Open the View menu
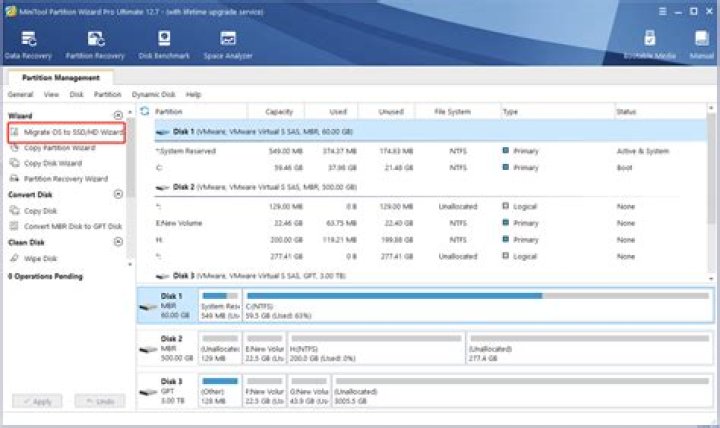720x428 pixels. coord(51,94)
